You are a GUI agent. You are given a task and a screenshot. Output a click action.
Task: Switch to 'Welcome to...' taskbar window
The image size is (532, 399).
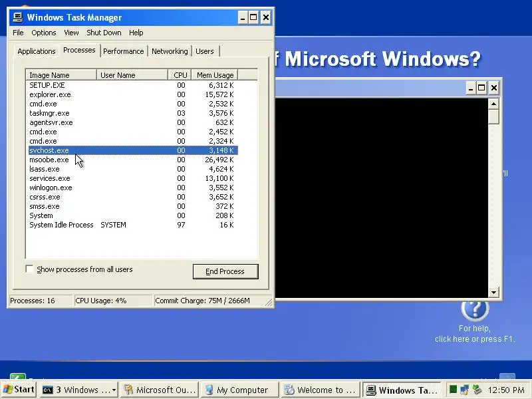coord(320,390)
